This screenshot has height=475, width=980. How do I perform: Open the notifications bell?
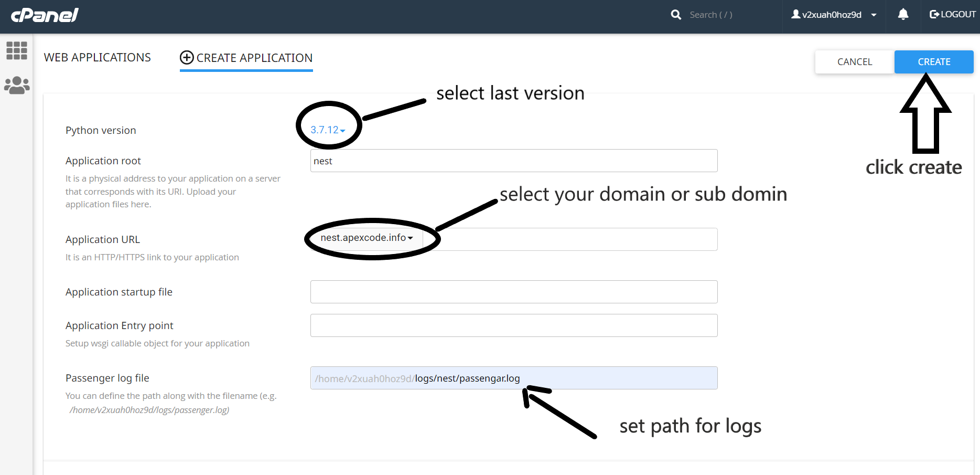click(903, 14)
